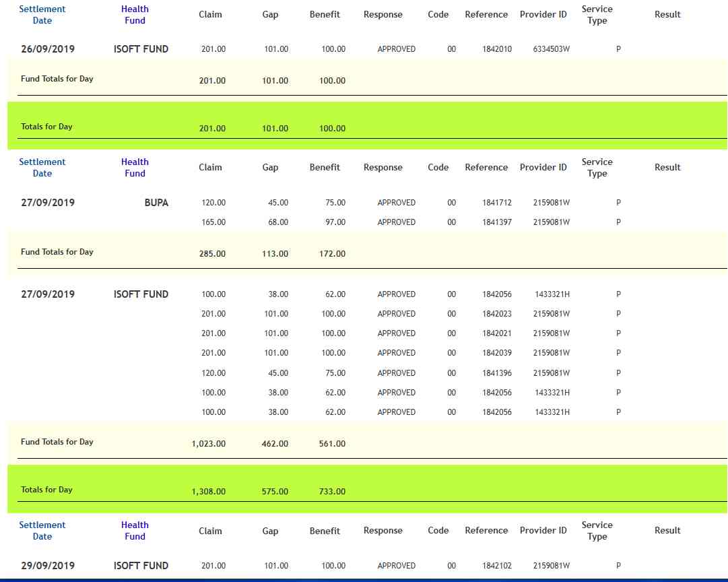Screen dimensions: 728x582
Task: Click the 1,308.00 day total claim
Action: pyautogui.click(x=209, y=492)
